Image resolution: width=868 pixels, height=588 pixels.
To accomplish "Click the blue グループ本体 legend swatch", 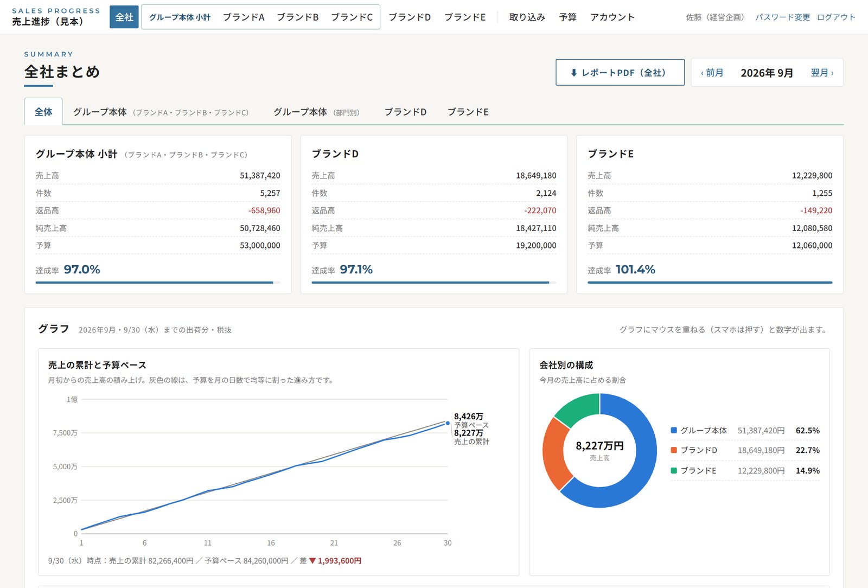I will pyautogui.click(x=674, y=430).
